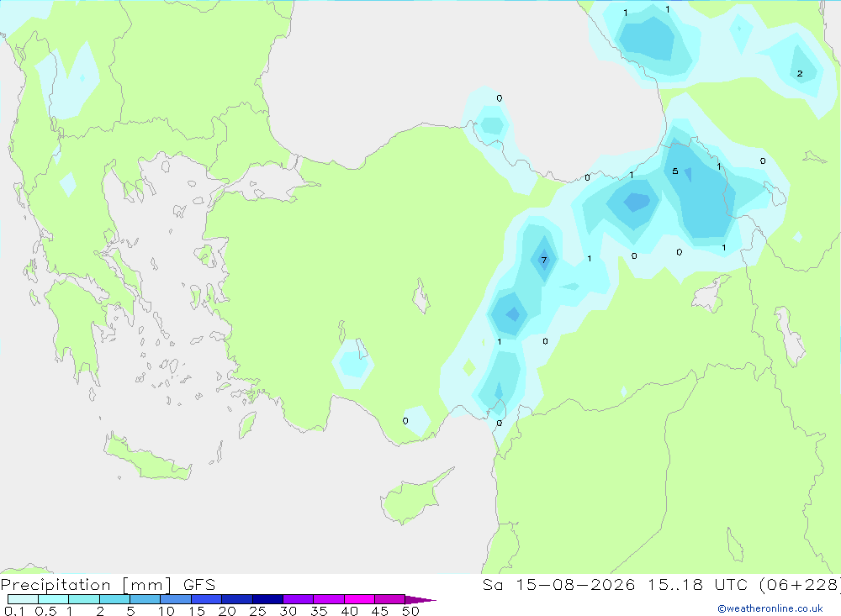Select the 40–45 mm magenta legend swatch
The image size is (841, 616).
pyautogui.click(x=359, y=599)
